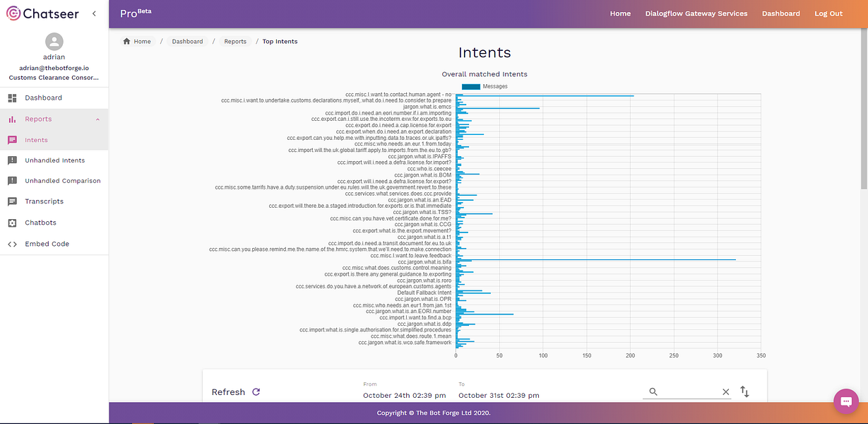
Task: Click the refresh circular arrow icon
Action: pyautogui.click(x=256, y=391)
